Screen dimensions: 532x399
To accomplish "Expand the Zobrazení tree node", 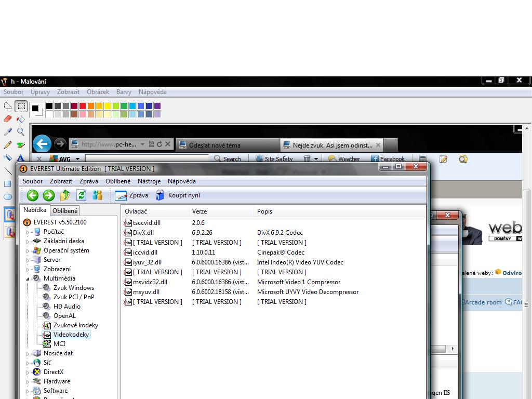I will (28, 270).
